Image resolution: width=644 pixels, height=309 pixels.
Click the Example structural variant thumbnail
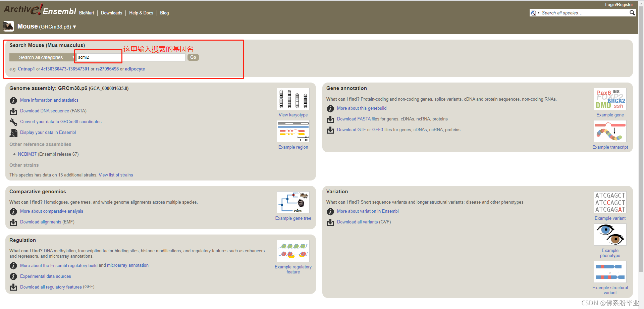coord(610,272)
